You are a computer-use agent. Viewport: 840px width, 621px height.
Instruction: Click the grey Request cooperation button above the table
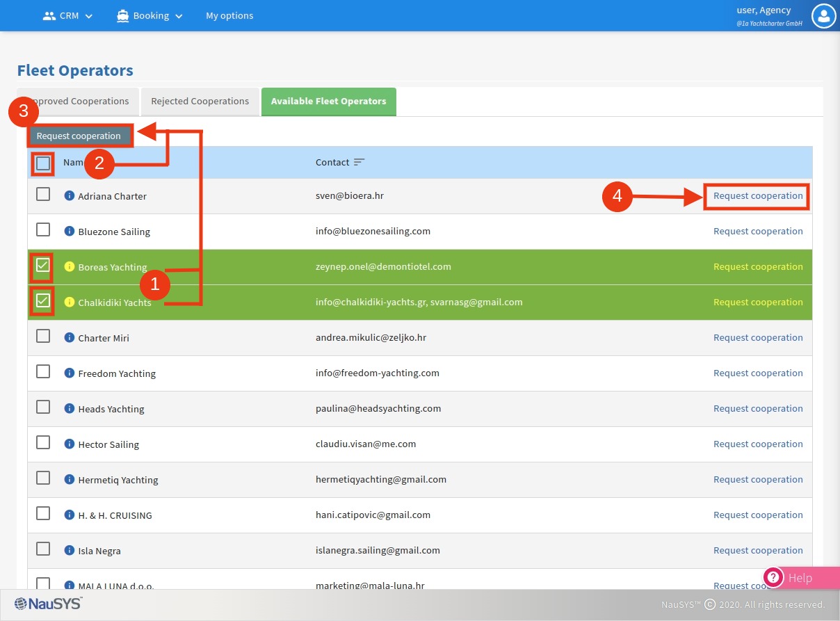(x=79, y=136)
